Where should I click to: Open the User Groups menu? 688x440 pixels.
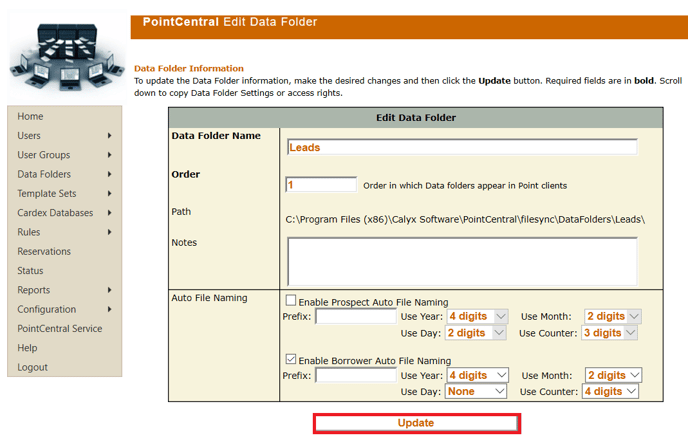(x=44, y=155)
